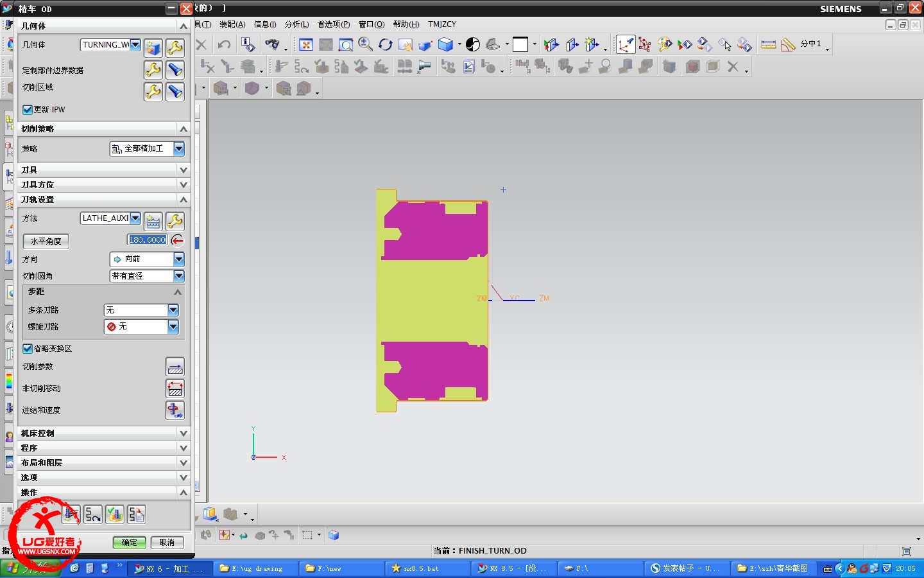
Task: Open the 多条刀路 dropdown
Action: click(173, 310)
